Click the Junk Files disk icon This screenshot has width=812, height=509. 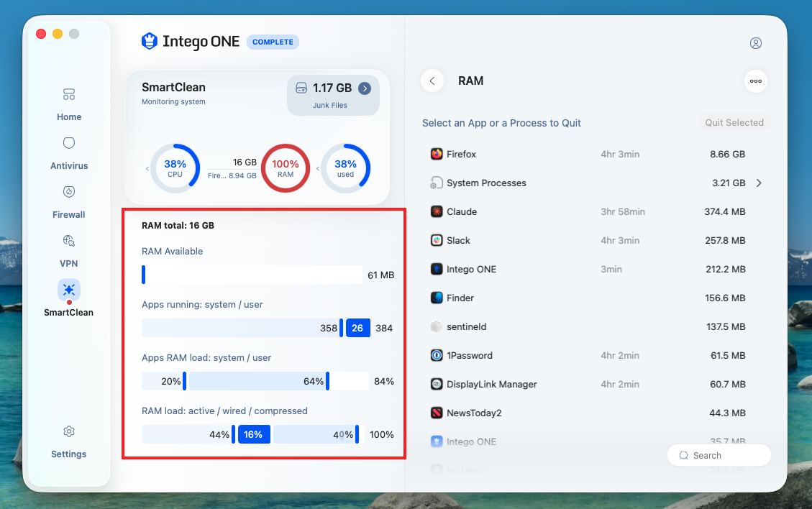[301, 88]
